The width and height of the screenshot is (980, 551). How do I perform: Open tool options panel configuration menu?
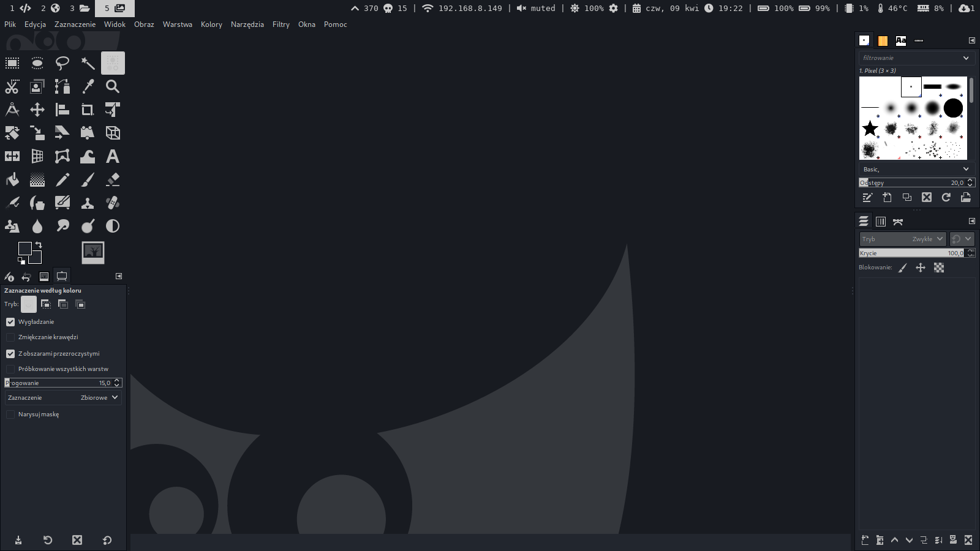(119, 276)
